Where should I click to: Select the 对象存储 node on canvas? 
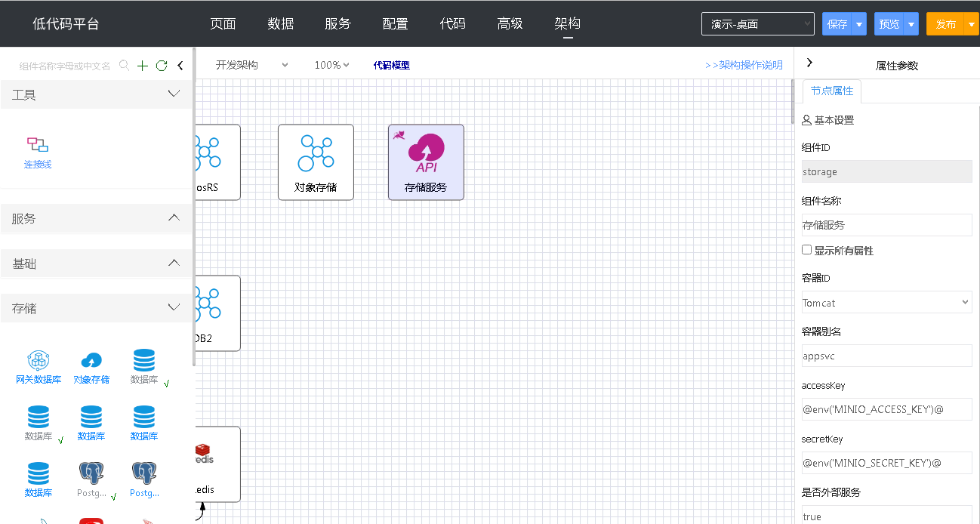coord(316,162)
